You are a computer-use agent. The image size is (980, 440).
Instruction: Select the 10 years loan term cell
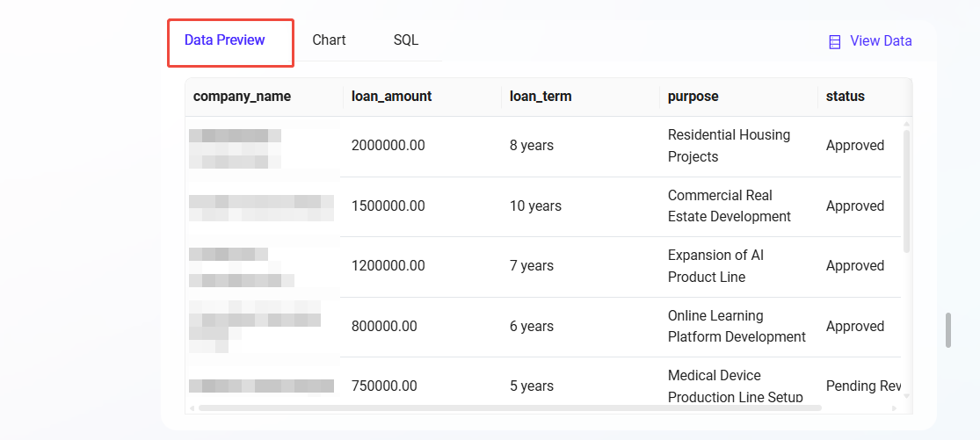point(535,206)
